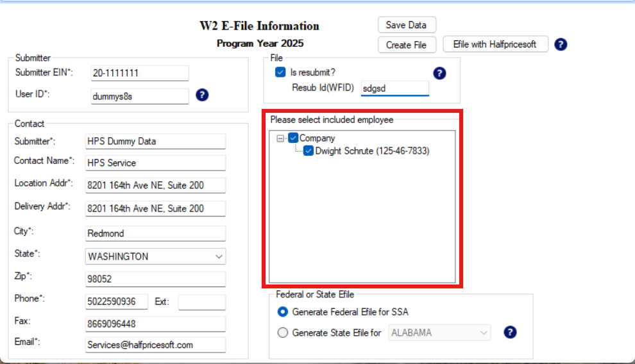Edit the Submitter name field
The image size is (635, 364).
tap(155, 141)
